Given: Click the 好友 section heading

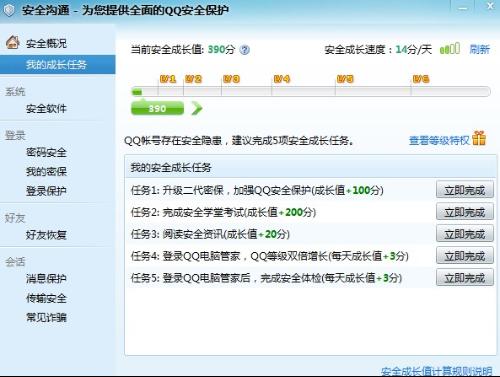Looking at the screenshot, I should (x=15, y=218).
